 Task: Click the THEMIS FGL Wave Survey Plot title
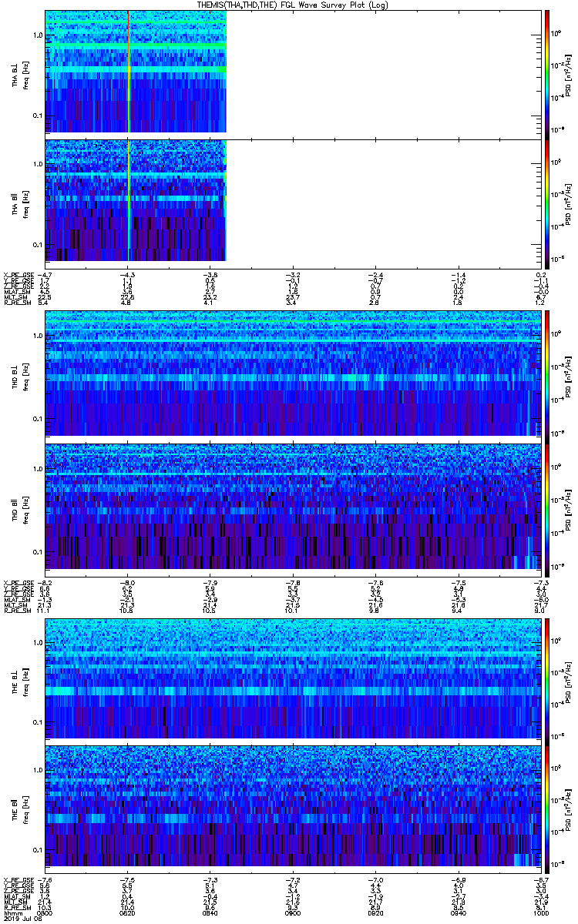(293, 5)
